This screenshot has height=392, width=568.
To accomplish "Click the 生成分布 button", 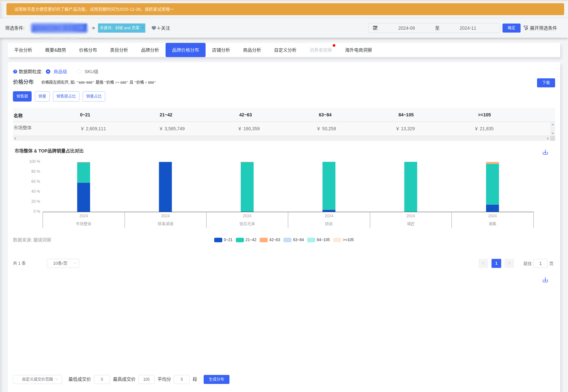I will pyautogui.click(x=217, y=379).
